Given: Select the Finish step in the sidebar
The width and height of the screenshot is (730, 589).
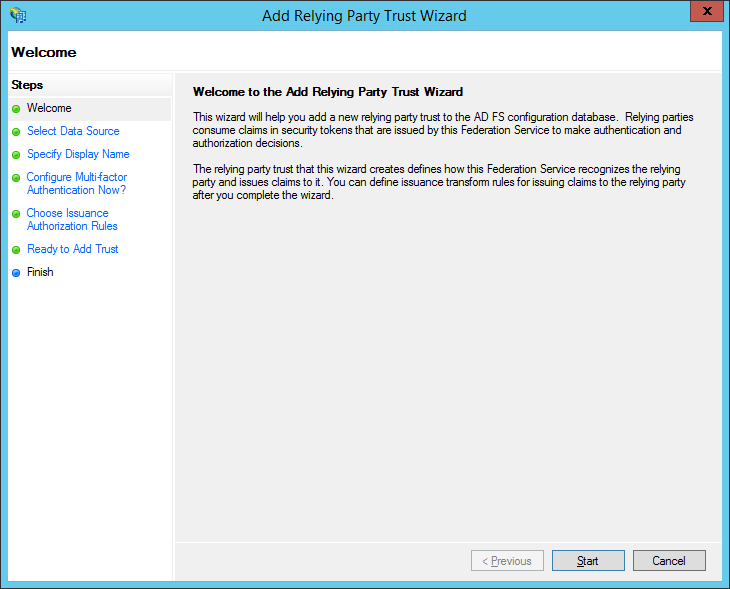Looking at the screenshot, I should tap(40, 272).
